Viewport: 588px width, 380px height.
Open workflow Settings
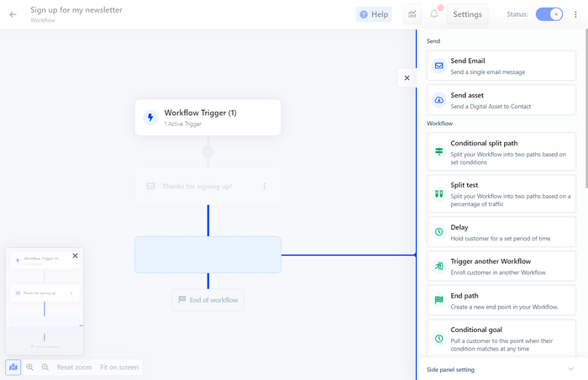[x=467, y=14]
